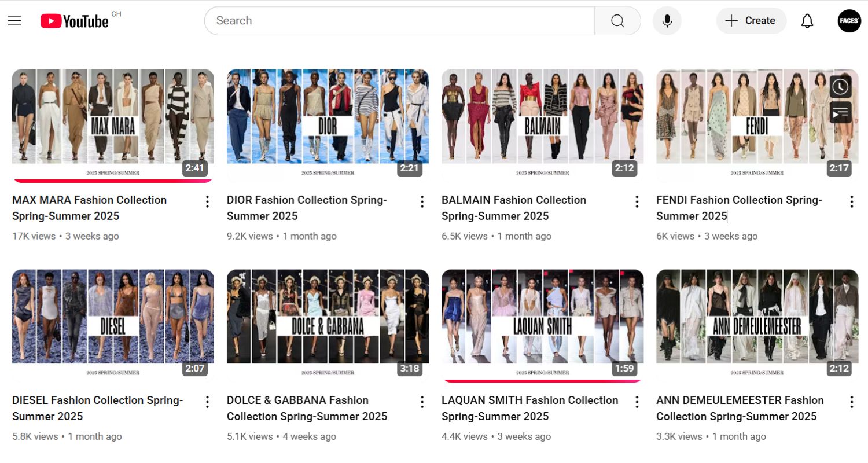
Task: Open LAQUAN SMITH Fashion Collection title
Action: point(529,408)
